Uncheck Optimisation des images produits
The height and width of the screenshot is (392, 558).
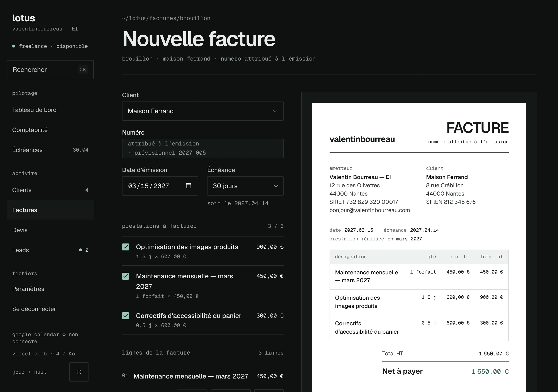point(125,247)
